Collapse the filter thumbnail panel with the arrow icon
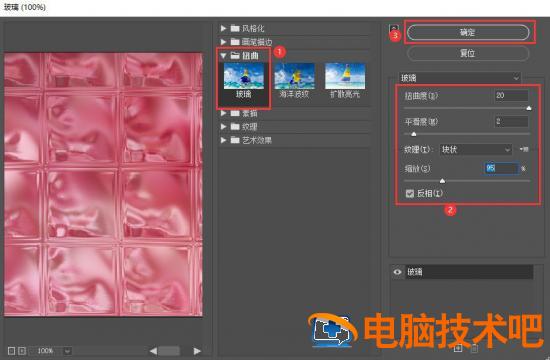The image size is (550, 360). click(x=394, y=28)
